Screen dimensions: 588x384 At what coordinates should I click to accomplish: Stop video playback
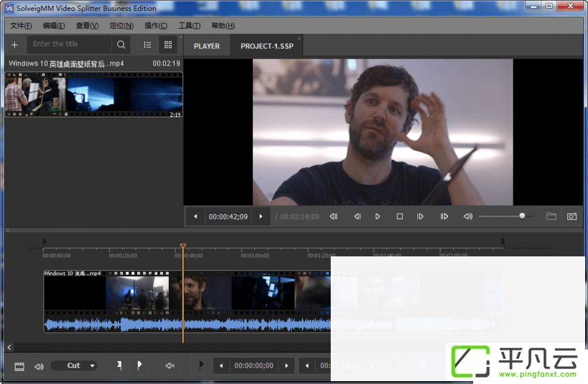pos(400,217)
